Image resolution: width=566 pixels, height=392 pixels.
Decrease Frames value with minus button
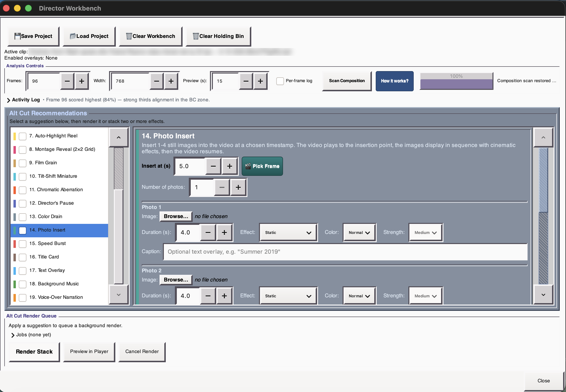[x=67, y=81]
